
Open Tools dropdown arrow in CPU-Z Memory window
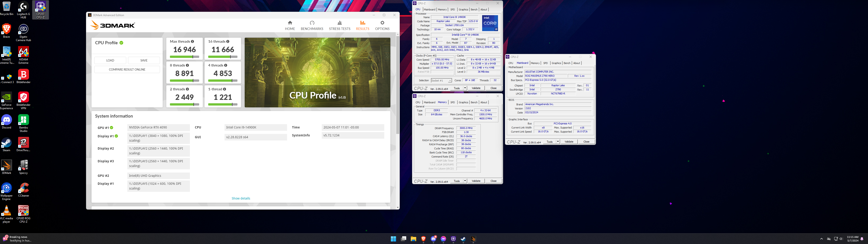coord(465,181)
